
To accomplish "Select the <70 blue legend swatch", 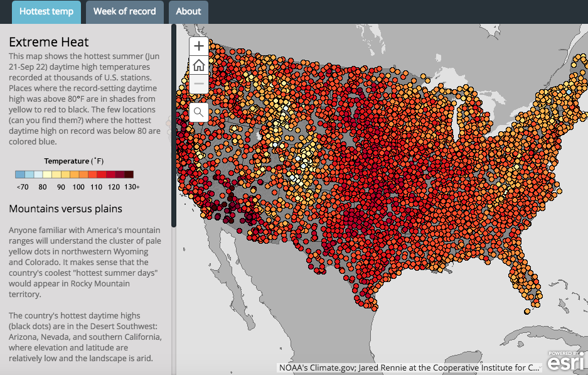I will (19, 174).
